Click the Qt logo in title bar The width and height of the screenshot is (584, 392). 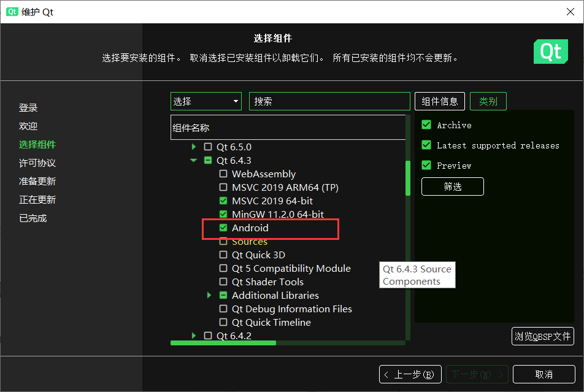[x=12, y=12]
